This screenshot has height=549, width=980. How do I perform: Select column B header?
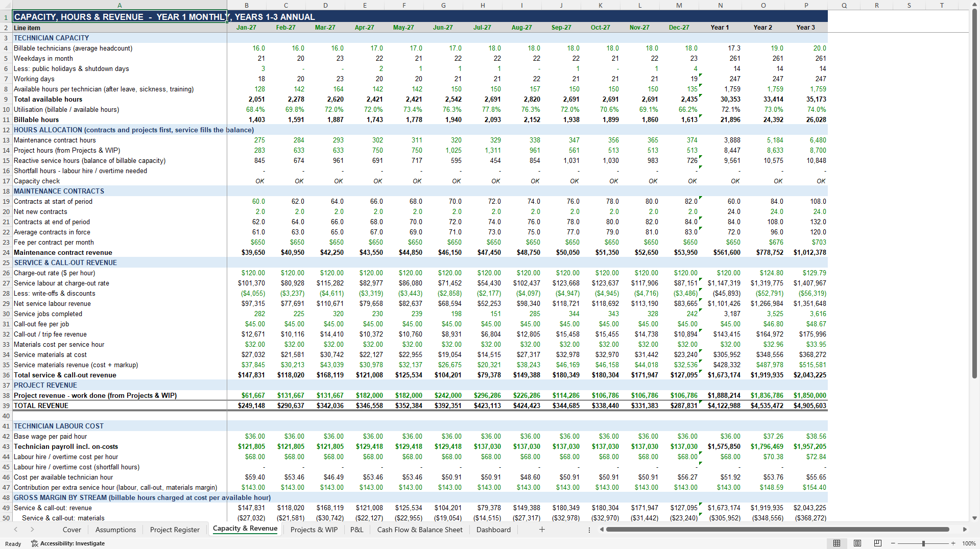click(x=247, y=5)
